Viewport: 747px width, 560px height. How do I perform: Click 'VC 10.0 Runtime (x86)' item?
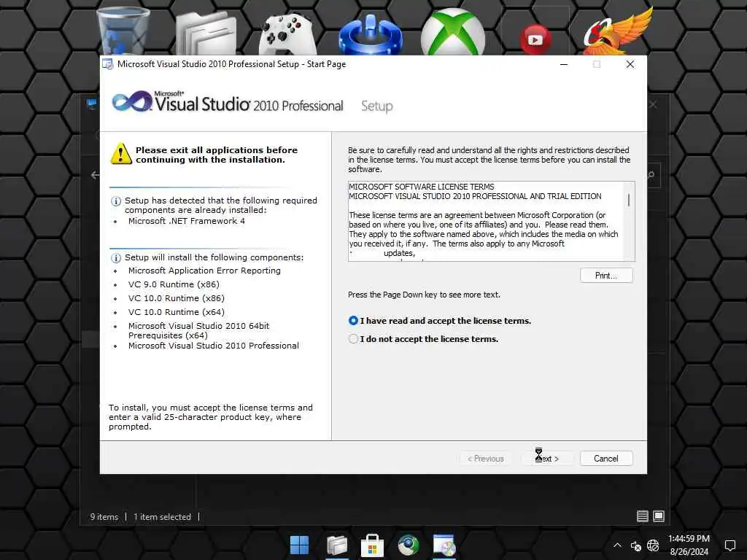pyautogui.click(x=177, y=298)
